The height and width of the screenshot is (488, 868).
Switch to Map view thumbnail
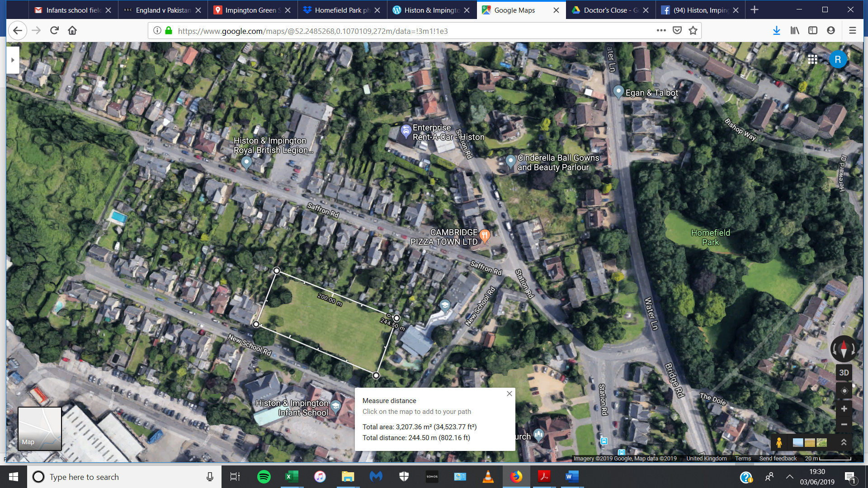(x=40, y=429)
